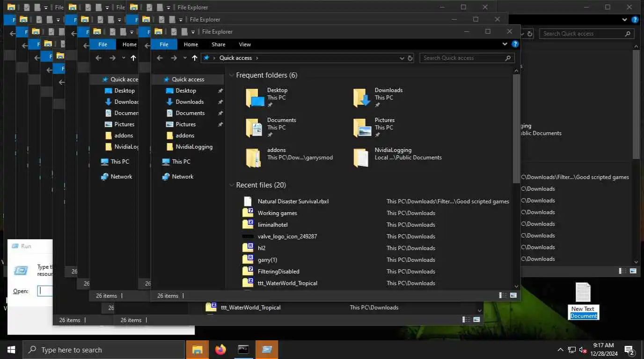Click the Search Quick access box in the frontmost window

pos(467,58)
